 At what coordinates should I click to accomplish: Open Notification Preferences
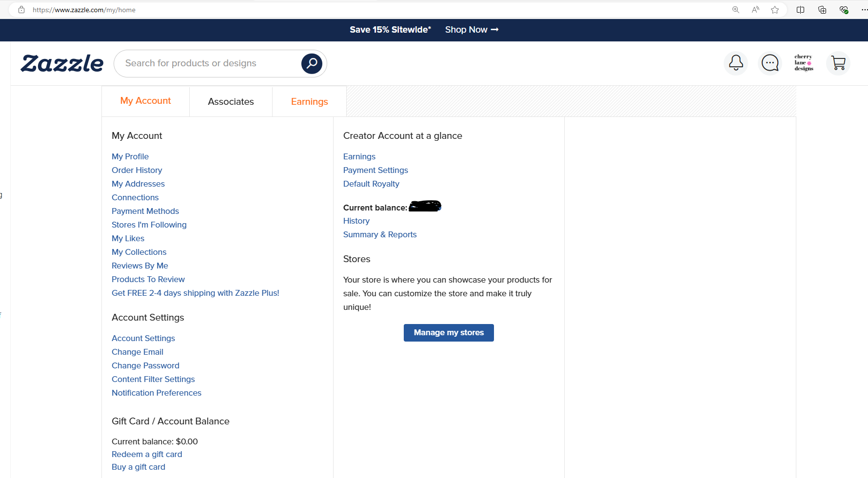coord(157,393)
